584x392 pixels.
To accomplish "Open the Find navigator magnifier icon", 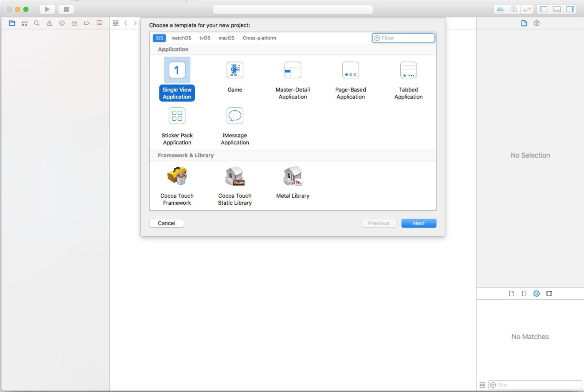I will pos(37,23).
